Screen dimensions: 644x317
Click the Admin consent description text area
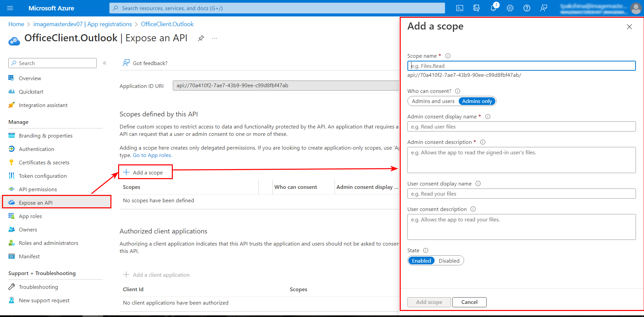click(522, 160)
